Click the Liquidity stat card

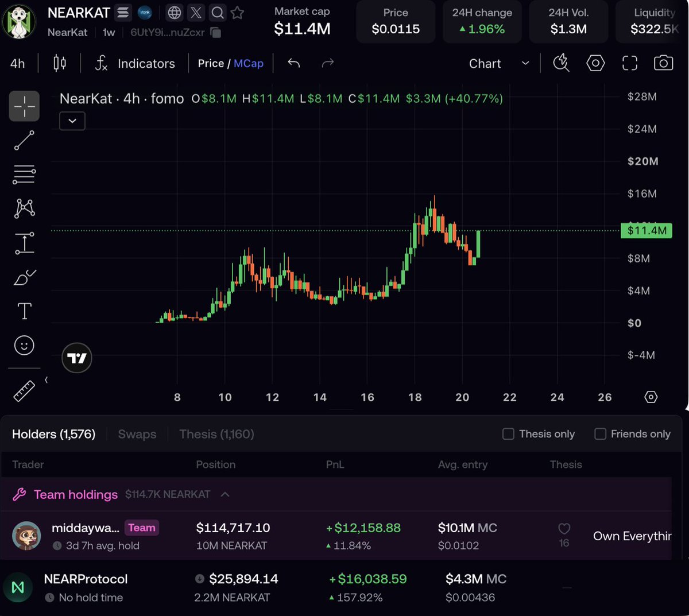coord(652,22)
